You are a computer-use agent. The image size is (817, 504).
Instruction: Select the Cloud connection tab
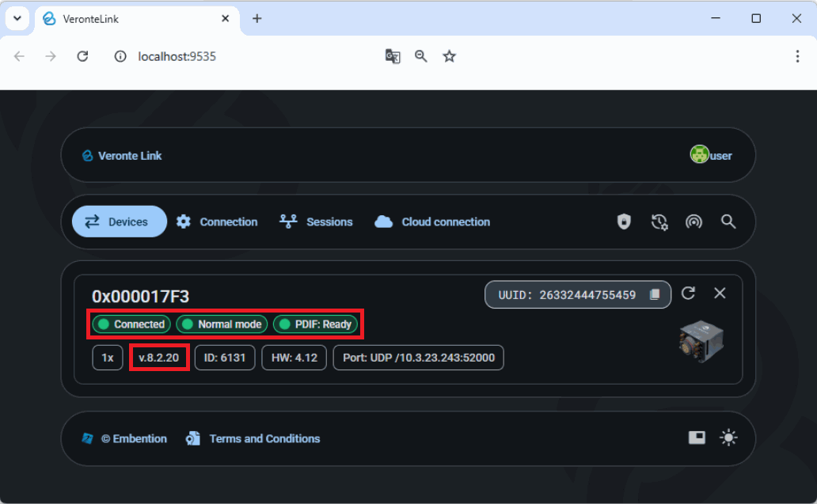(x=432, y=222)
